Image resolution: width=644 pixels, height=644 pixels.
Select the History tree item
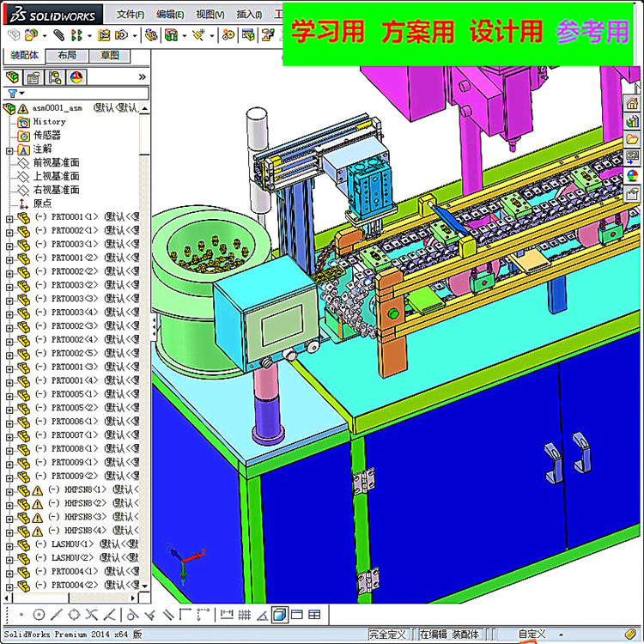tap(49, 122)
